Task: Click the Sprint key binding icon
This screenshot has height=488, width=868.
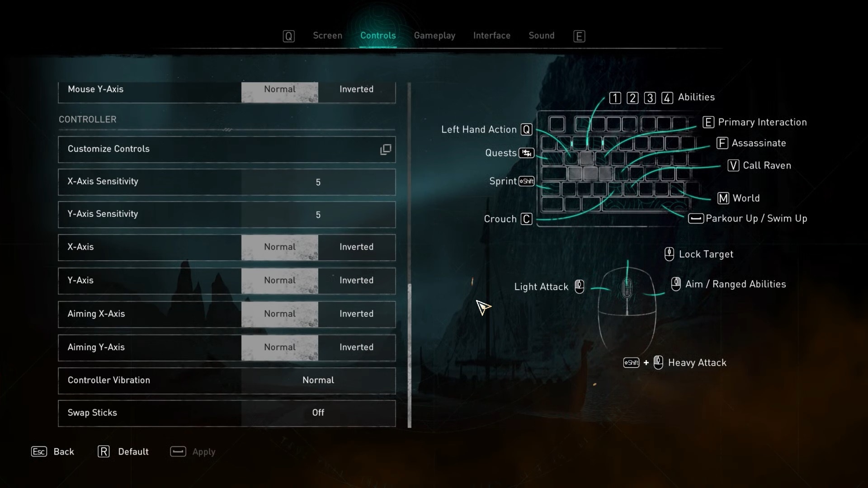Action: 525,181
